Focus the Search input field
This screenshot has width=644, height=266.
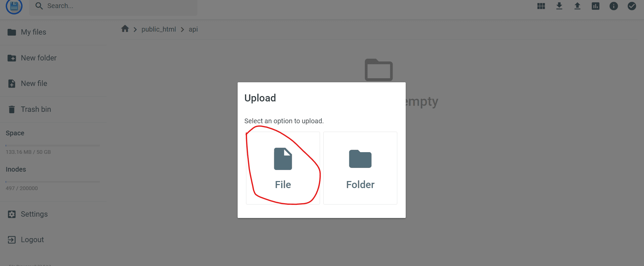click(x=113, y=6)
